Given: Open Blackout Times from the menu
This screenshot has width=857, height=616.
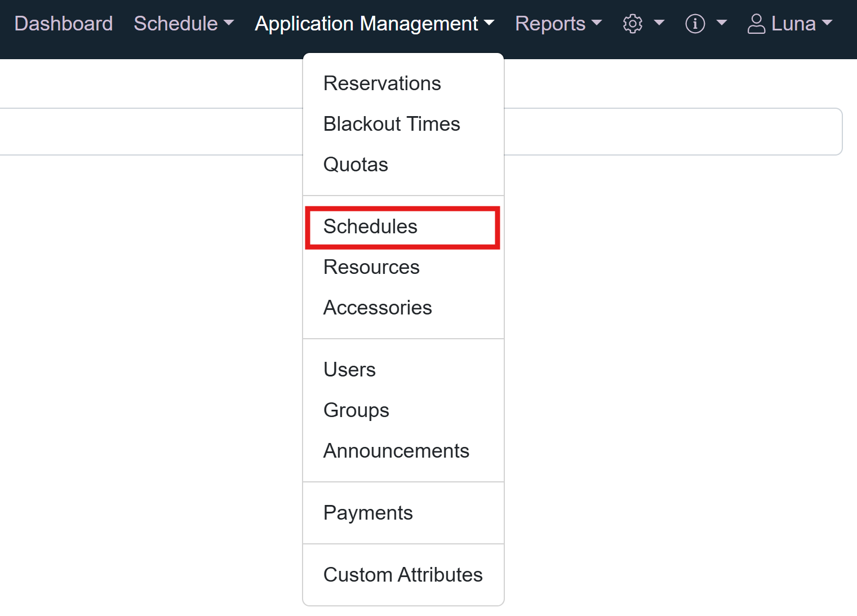Looking at the screenshot, I should (x=392, y=123).
